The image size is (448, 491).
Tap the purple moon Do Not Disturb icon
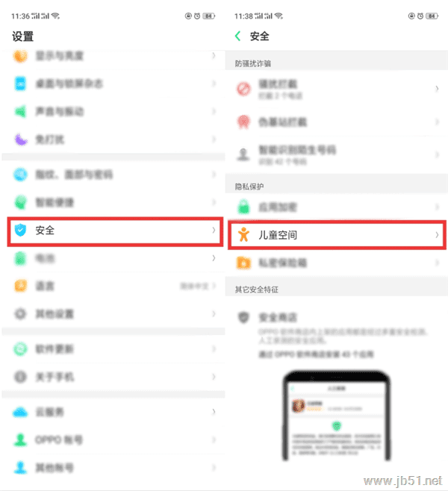pyautogui.click(x=21, y=140)
